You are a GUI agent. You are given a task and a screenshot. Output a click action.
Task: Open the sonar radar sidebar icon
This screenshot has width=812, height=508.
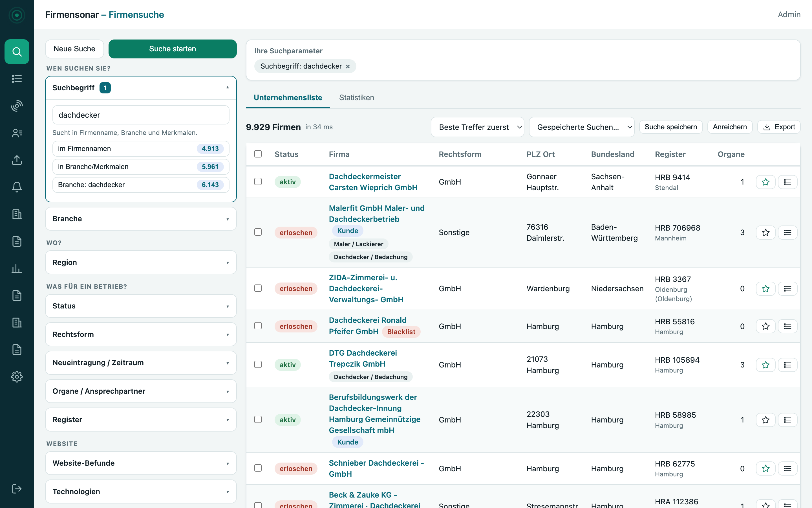pos(17,106)
